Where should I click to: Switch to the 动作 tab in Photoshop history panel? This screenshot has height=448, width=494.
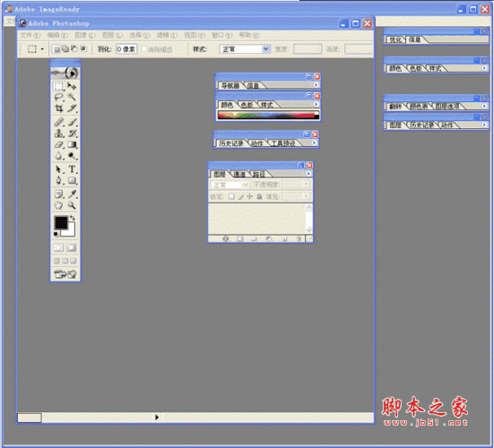point(257,143)
